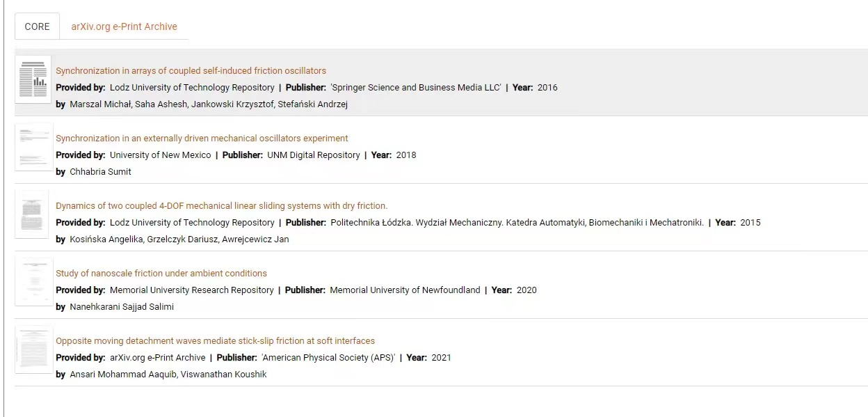Open thumbnail icon for Synchronization in arrays paper
This screenshot has height=417, width=868.
click(x=33, y=79)
